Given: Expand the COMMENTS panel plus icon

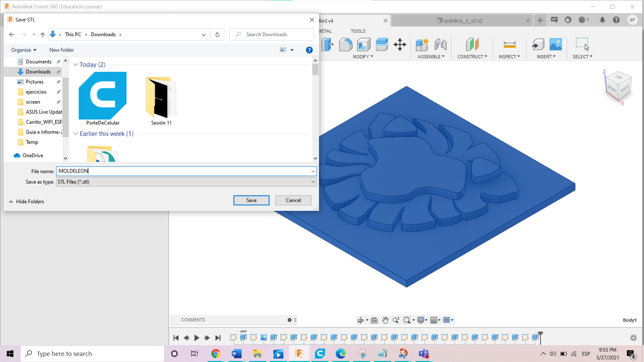Looking at the screenshot, I should click(289, 320).
